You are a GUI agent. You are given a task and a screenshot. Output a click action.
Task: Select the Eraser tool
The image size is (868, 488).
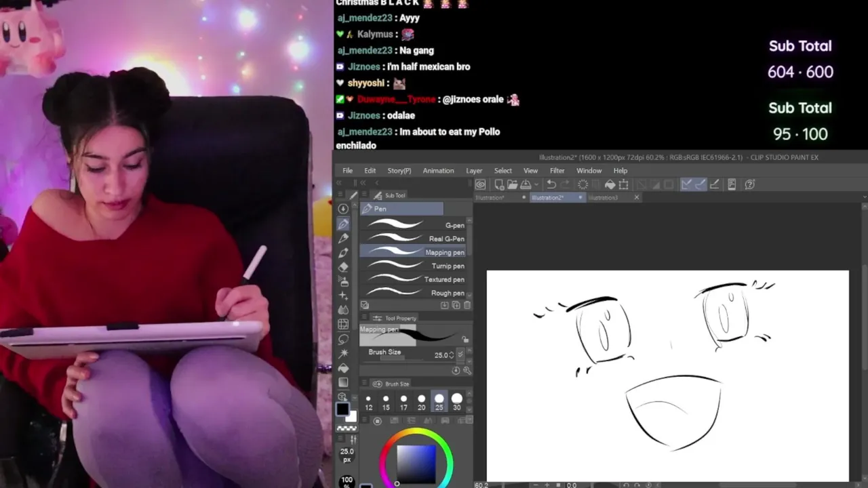point(343,267)
